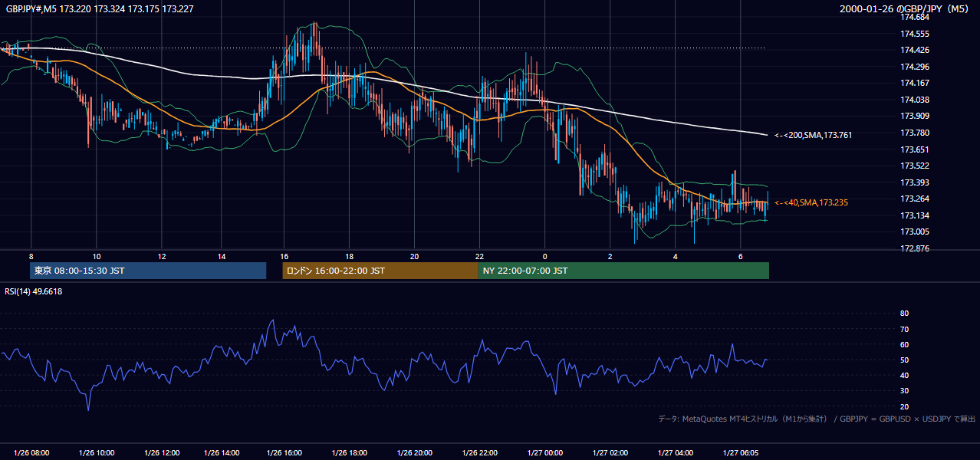Screen dimensions: 980x460
Task: Click price level 172.876 on the price scale
Action: pyautogui.click(x=915, y=248)
